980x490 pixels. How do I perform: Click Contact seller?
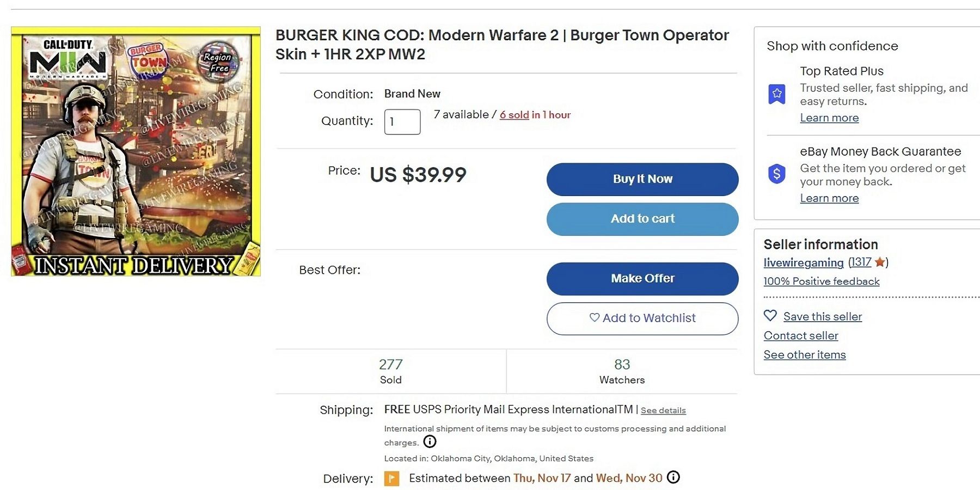click(x=800, y=336)
